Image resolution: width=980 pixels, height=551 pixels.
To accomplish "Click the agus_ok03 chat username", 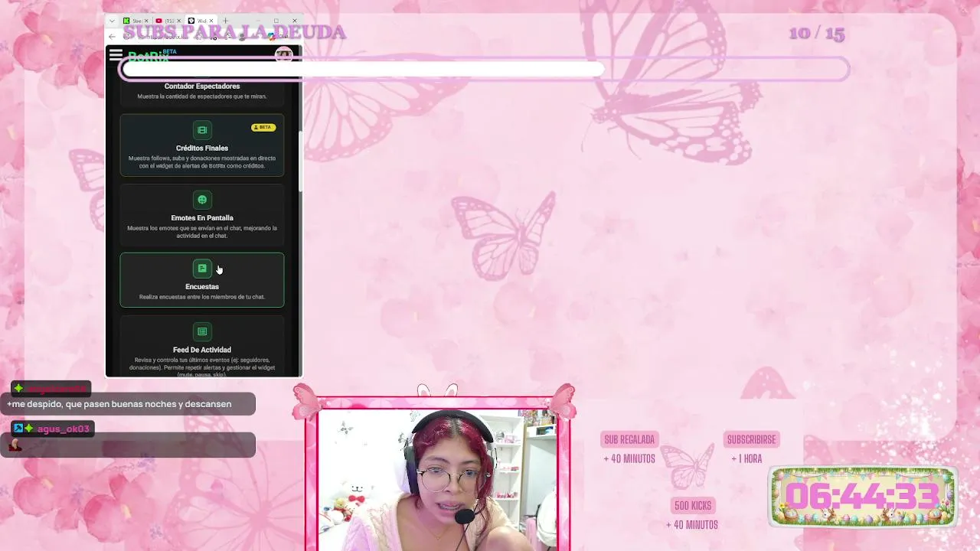I will [x=64, y=429].
